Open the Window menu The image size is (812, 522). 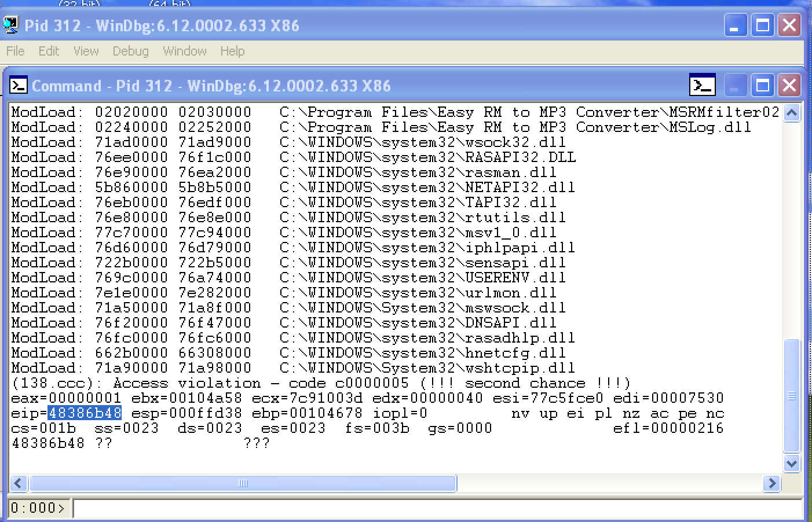[x=185, y=51]
